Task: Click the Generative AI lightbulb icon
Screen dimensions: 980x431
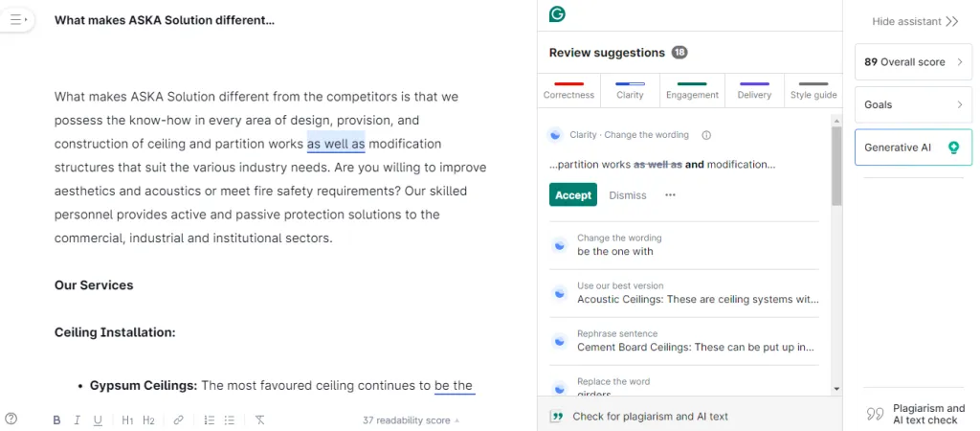Action: (x=953, y=147)
